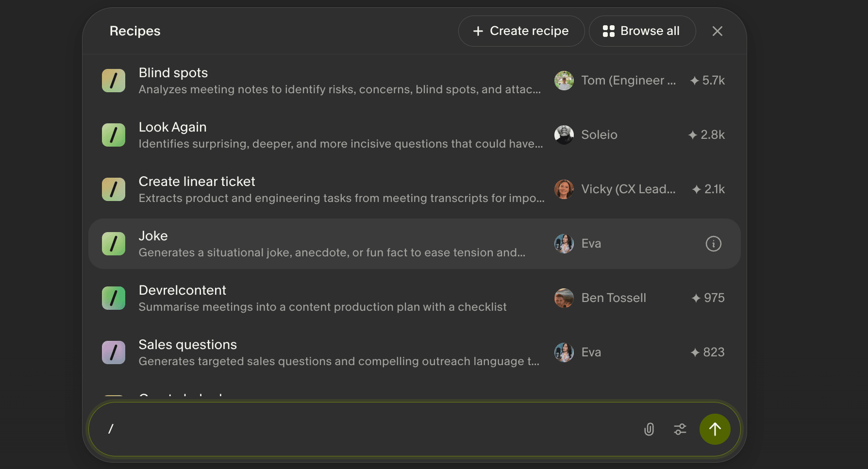Close the Recipes panel
Screen dimensions: 868x469
(717, 31)
